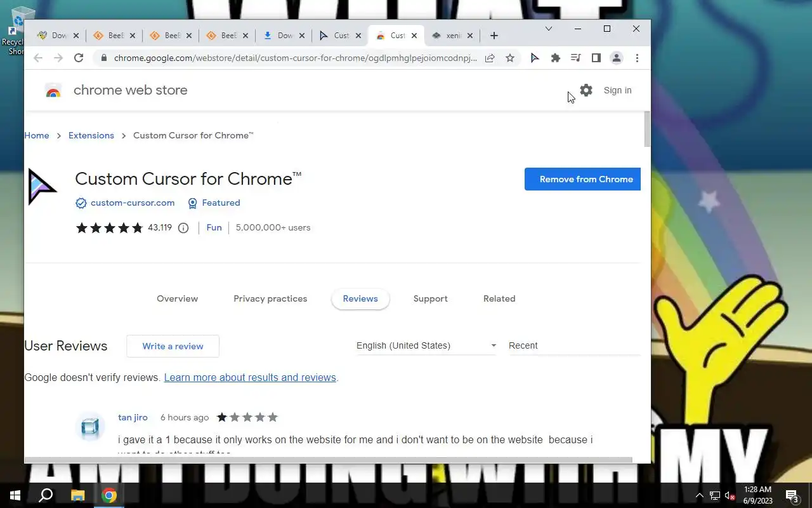The image size is (812, 508).
Task: Click the page vertical scrollbar thumb
Action: pyautogui.click(x=647, y=129)
